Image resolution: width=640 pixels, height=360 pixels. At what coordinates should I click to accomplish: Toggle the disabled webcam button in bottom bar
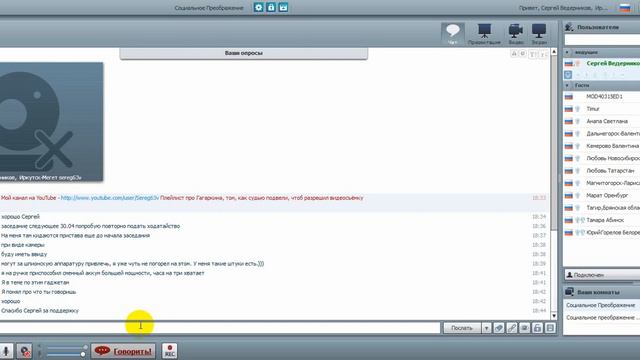24,351
